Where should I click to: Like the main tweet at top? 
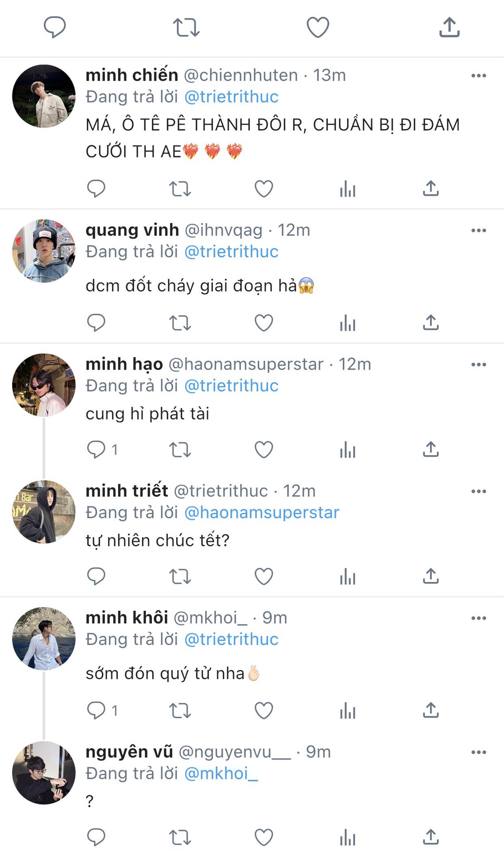coord(318,27)
